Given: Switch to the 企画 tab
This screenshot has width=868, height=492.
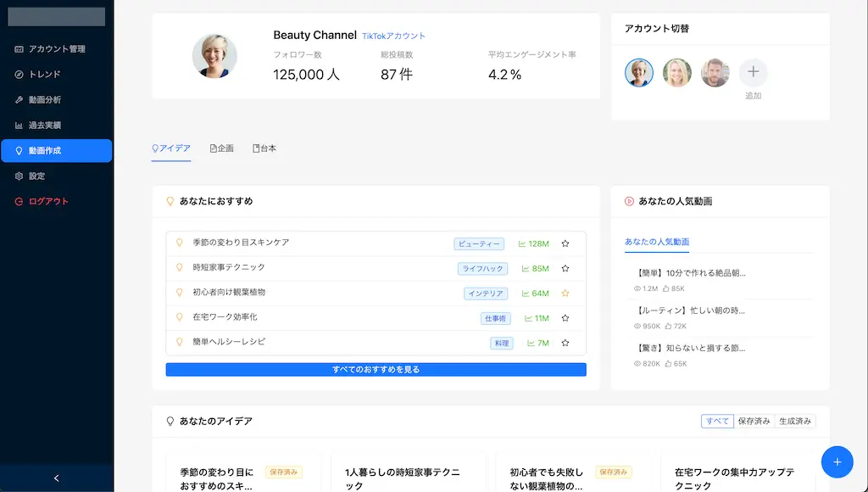Looking at the screenshot, I should point(222,148).
